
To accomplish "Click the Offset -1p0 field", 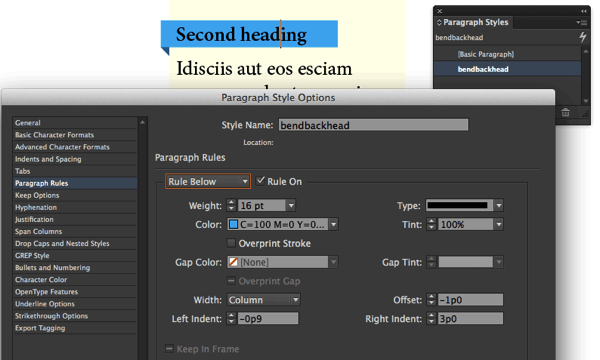I will point(470,300).
